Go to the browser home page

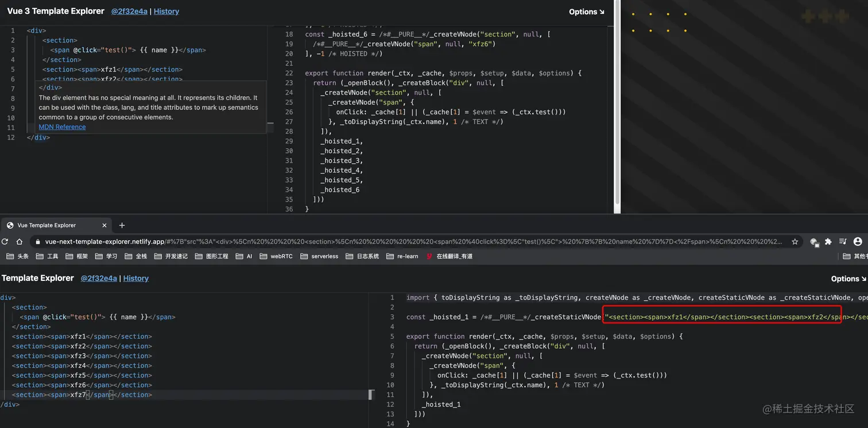click(19, 242)
